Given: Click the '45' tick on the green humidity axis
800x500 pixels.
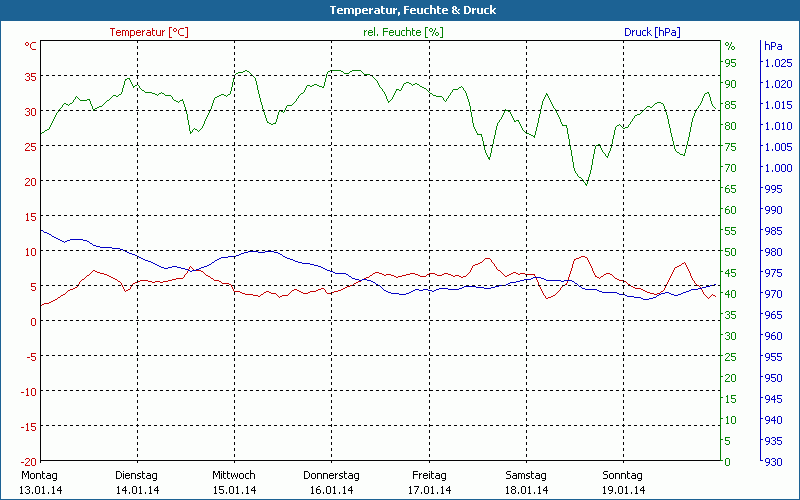Looking at the screenshot, I should 731,273.
